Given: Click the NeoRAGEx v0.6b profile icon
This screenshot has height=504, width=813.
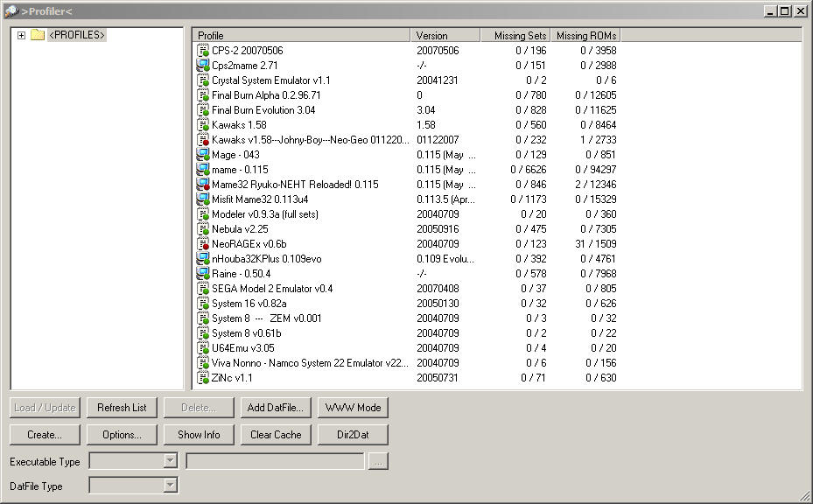Looking at the screenshot, I should [x=203, y=244].
